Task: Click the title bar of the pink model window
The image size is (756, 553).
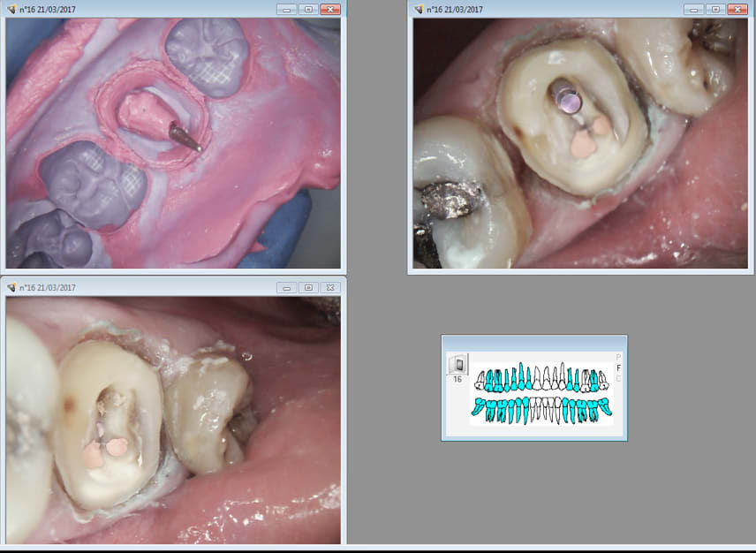Action: [159, 9]
